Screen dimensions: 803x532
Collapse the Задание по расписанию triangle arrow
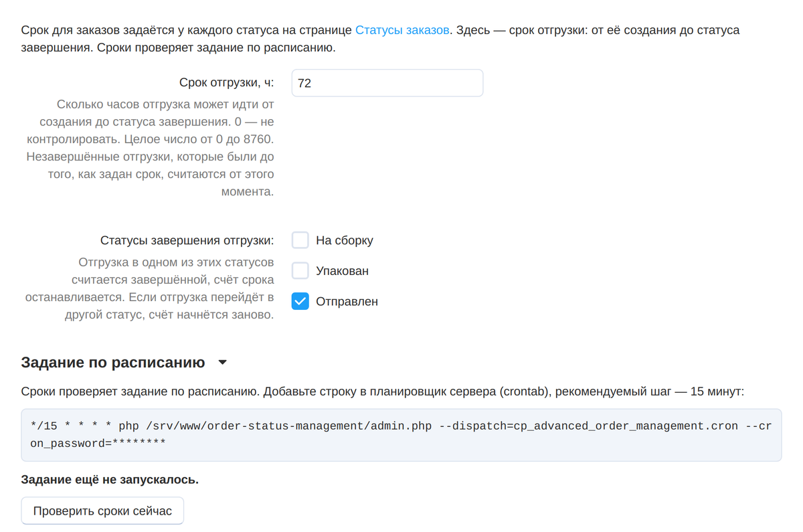click(x=223, y=363)
